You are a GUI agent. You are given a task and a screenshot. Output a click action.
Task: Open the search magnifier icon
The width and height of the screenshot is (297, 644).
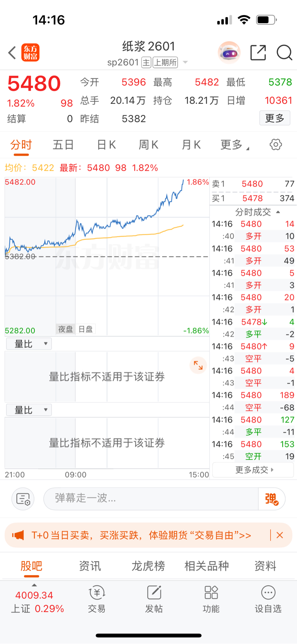tap(284, 53)
